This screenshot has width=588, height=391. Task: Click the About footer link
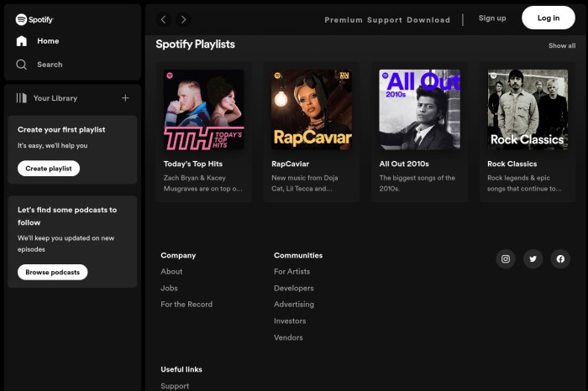tap(171, 272)
